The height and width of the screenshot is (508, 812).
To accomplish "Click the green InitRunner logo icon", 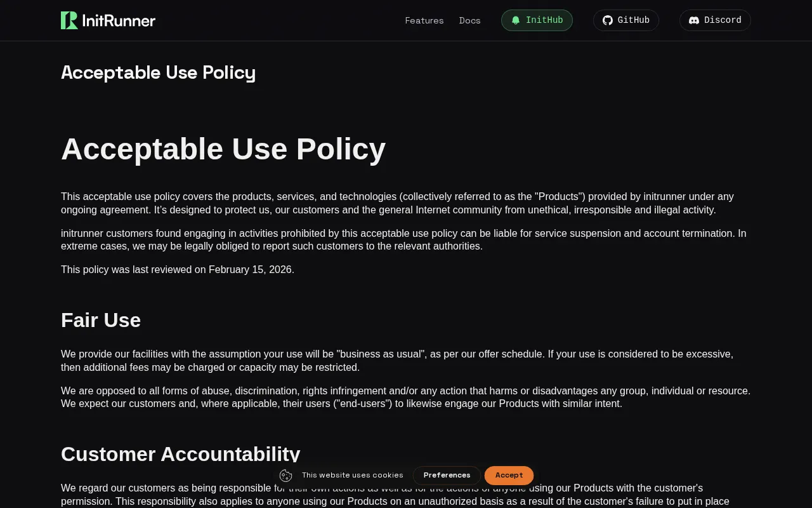I will coord(69,20).
